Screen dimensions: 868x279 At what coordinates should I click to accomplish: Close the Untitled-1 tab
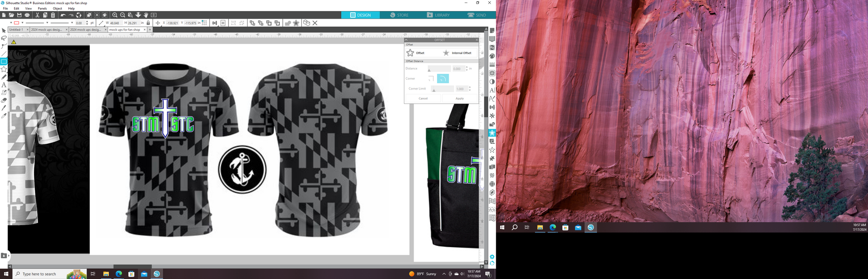pos(28,30)
